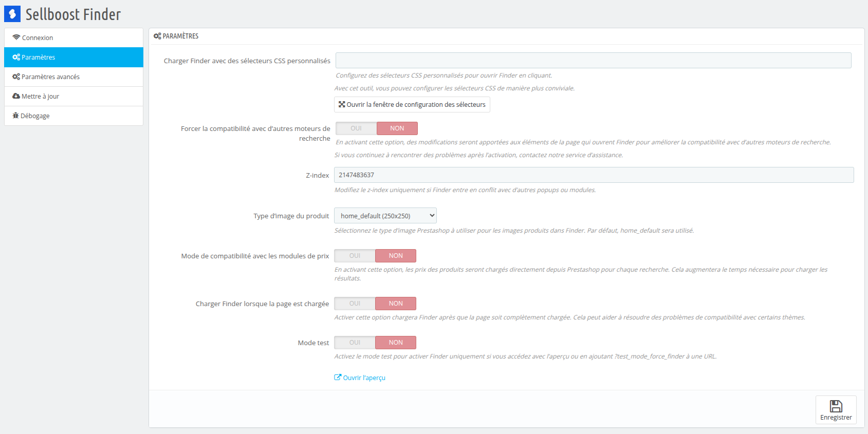868x434 pixels.
Task: Follow the Ouvrir l'aperçu link
Action: pos(360,378)
